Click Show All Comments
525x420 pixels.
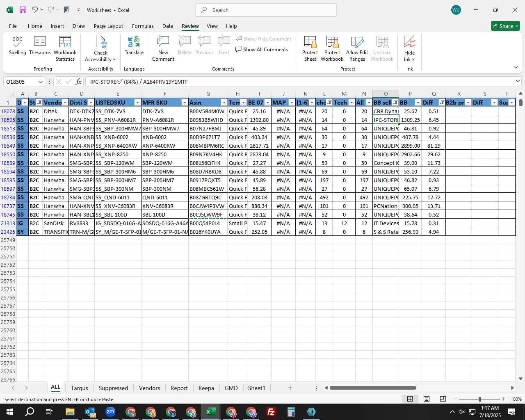click(262, 50)
